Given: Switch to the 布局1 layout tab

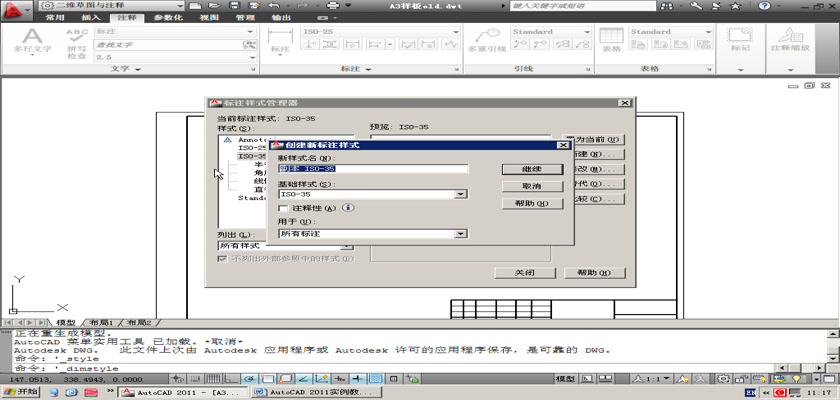Looking at the screenshot, I should point(101,323).
